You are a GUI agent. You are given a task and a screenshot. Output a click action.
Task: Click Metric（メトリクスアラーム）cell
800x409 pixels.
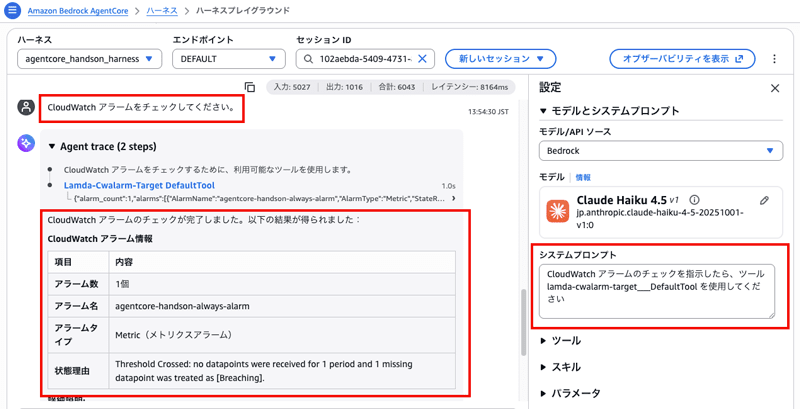click(x=174, y=335)
